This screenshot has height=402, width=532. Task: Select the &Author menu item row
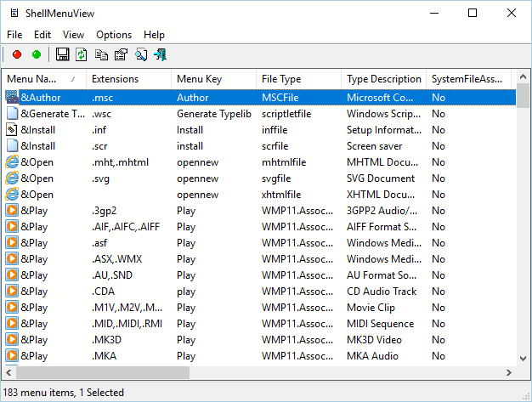click(x=261, y=98)
